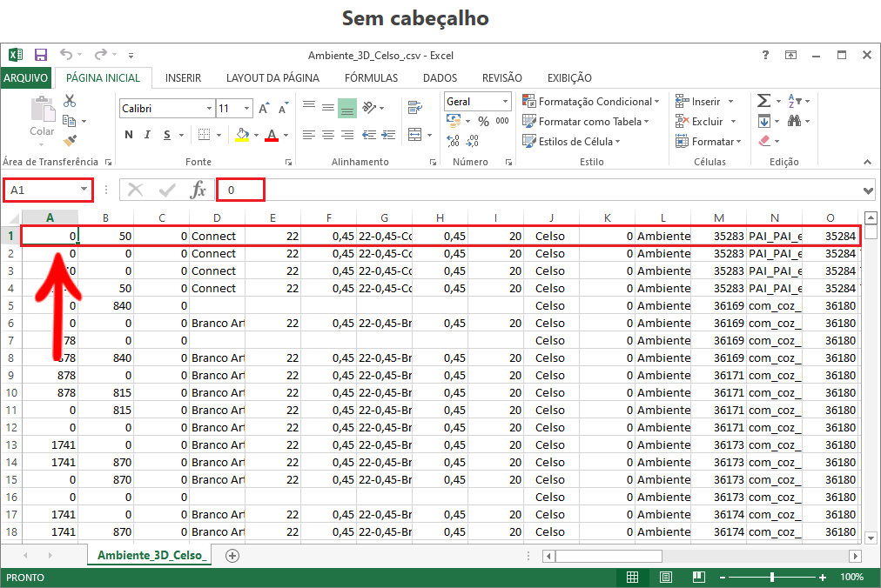The width and height of the screenshot is (881, 588).
Task: Decrease the indent
Action: coord(369,135)
